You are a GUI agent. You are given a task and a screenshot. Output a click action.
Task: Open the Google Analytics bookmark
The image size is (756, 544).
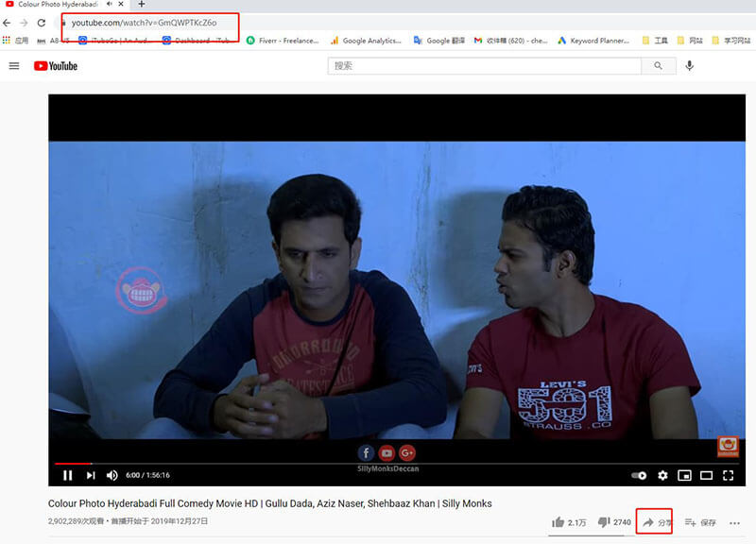pos(366,41)
